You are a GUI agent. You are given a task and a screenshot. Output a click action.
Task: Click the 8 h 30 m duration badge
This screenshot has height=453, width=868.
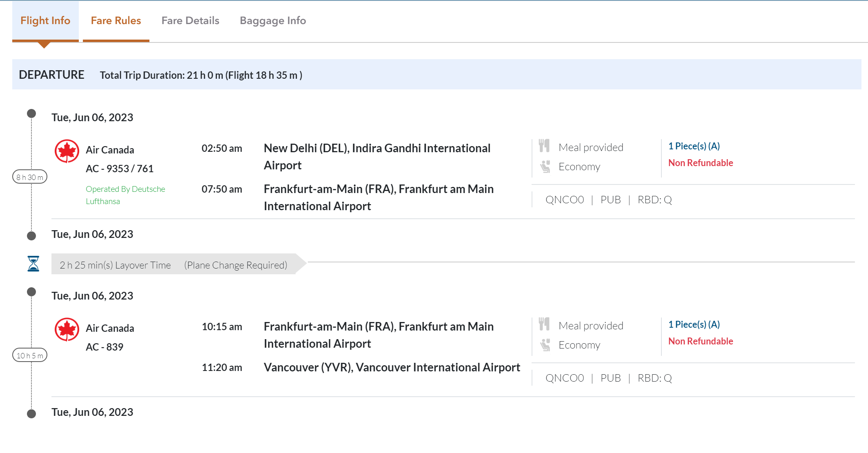[x=30, y=177]
